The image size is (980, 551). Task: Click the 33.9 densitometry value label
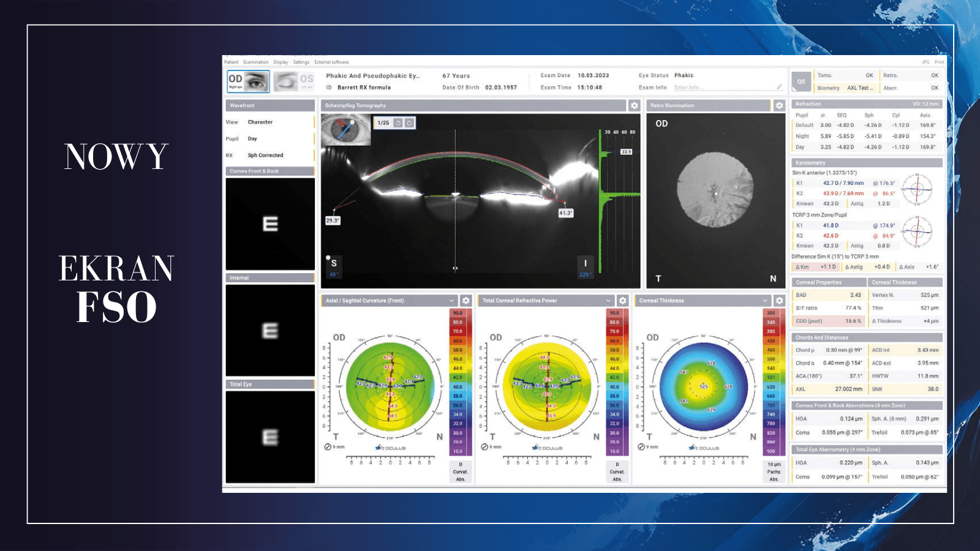coord(626,152)
